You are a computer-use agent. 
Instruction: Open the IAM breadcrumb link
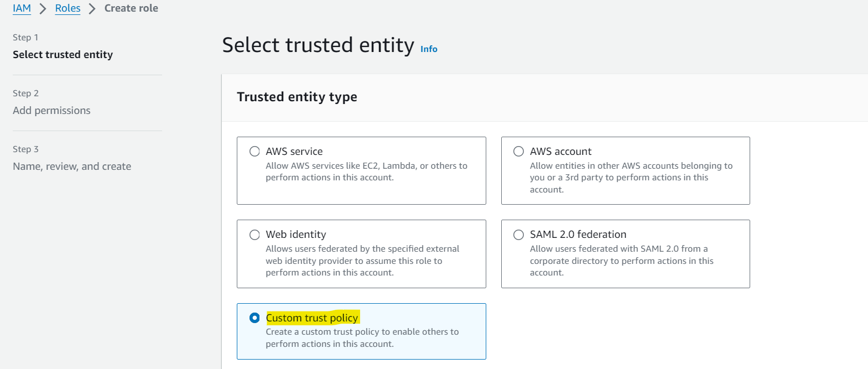click(x=22, y=8)
